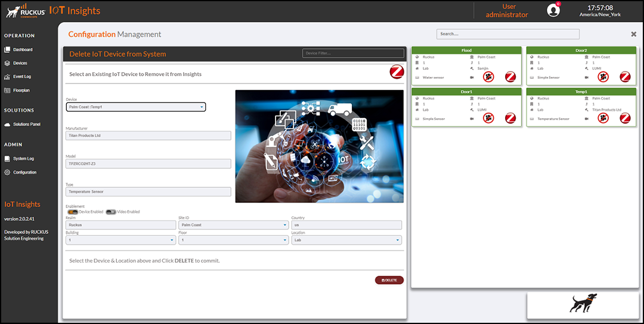Click the Manufacturer field showing Titan Products Ltd
644x324 pixels.
coord(148,135)
